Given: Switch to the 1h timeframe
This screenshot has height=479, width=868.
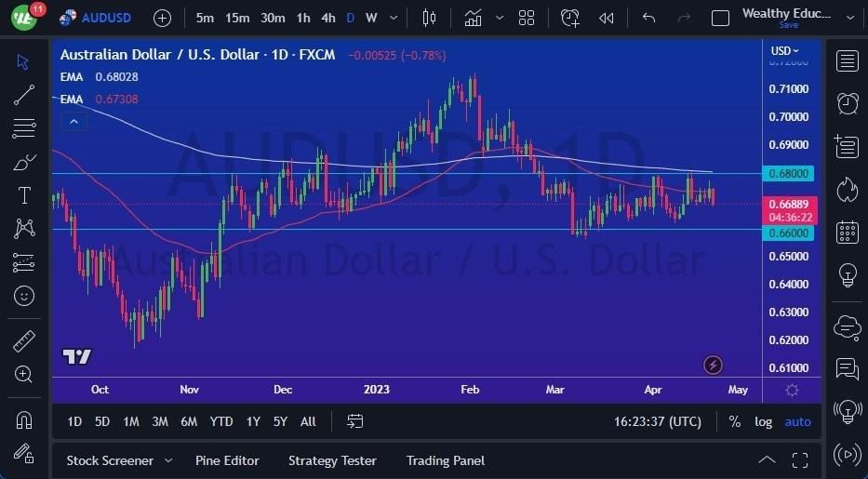Looking at the screenshot, I should [x=303, y=19].
